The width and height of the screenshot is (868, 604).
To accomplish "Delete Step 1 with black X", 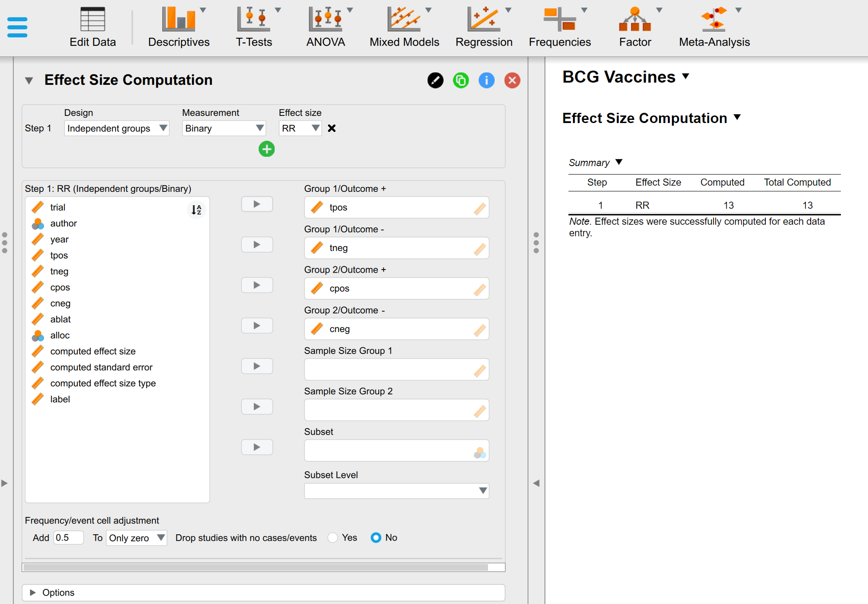I will pyautogui.click(x=332, y=128).
